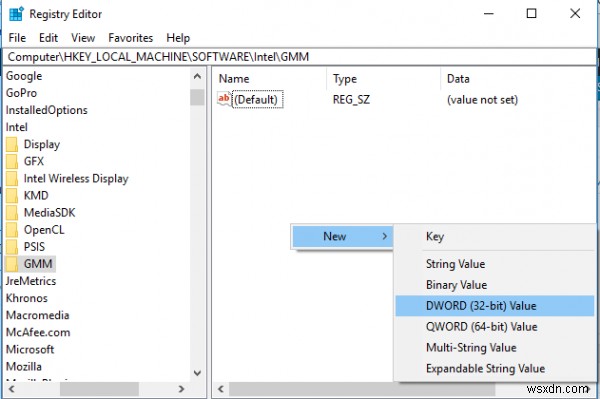Select the Microsoft key
This screenshot has height=399, width=600.
click(x=30, y=349)
